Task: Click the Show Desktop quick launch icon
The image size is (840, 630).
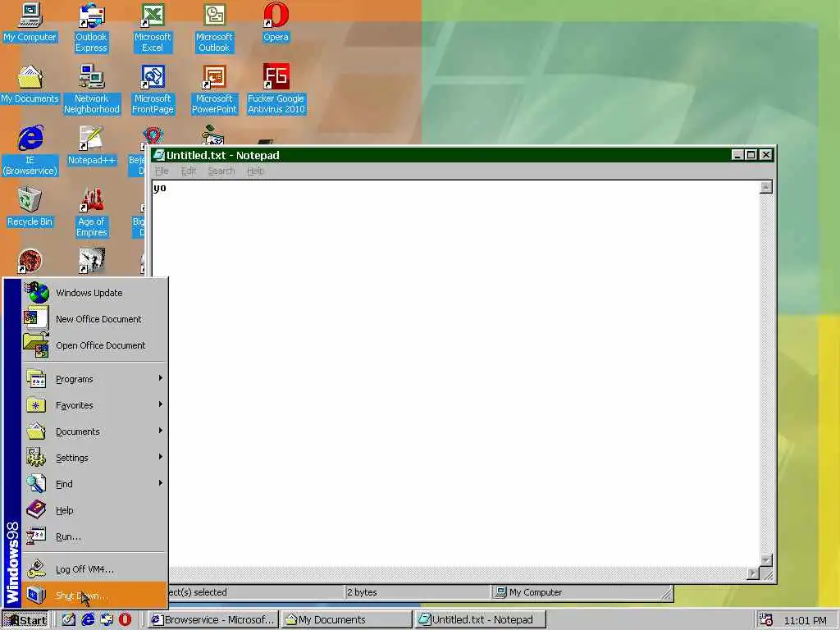Action: tap(69, 619)
